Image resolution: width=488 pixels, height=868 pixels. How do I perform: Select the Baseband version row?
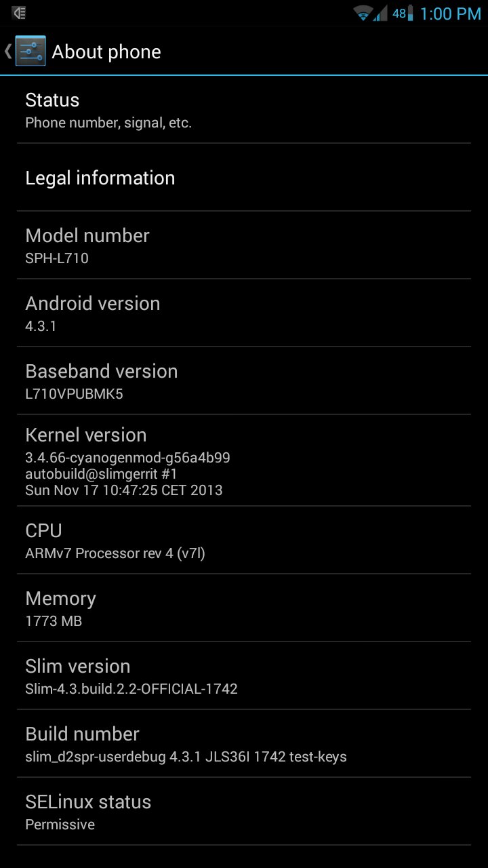point(244,381)
